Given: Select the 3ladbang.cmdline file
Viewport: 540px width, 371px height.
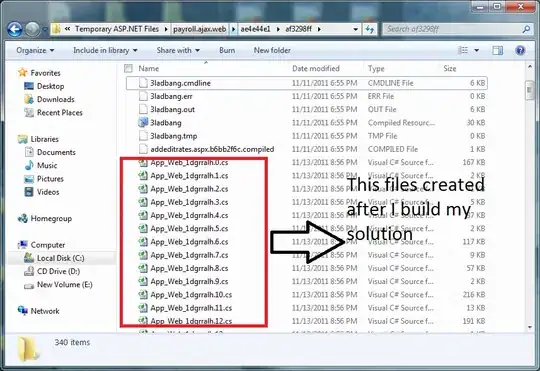Looking at the screenshot, I should (307, 83).
